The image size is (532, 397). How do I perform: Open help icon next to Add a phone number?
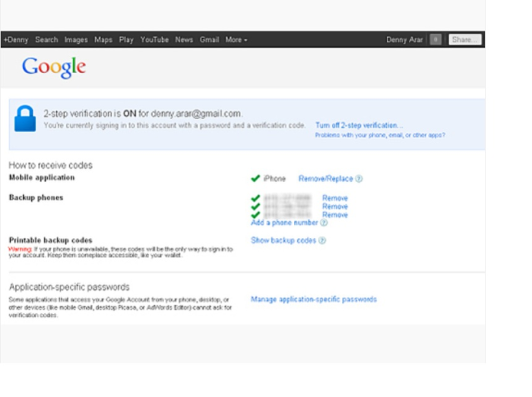click(x=324, y=222)
